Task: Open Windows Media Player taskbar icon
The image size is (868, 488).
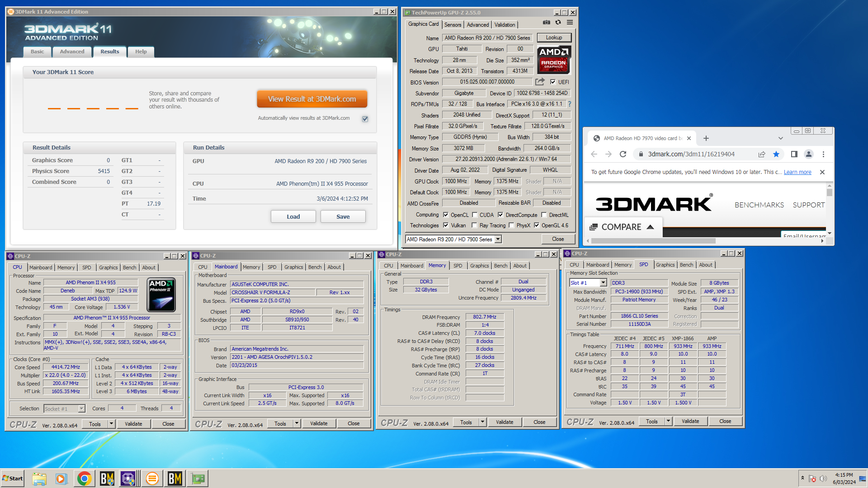Action: 61,479
